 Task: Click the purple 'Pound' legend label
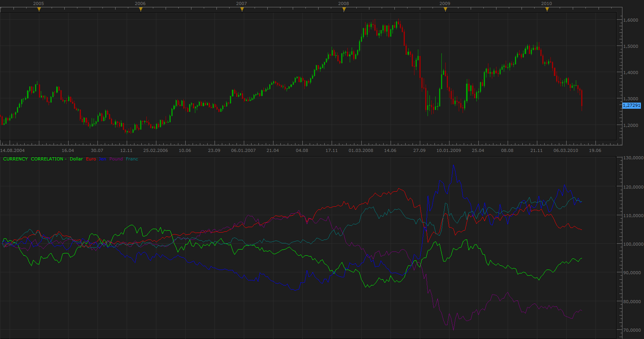pyautogui.click(x=116, y=159)
